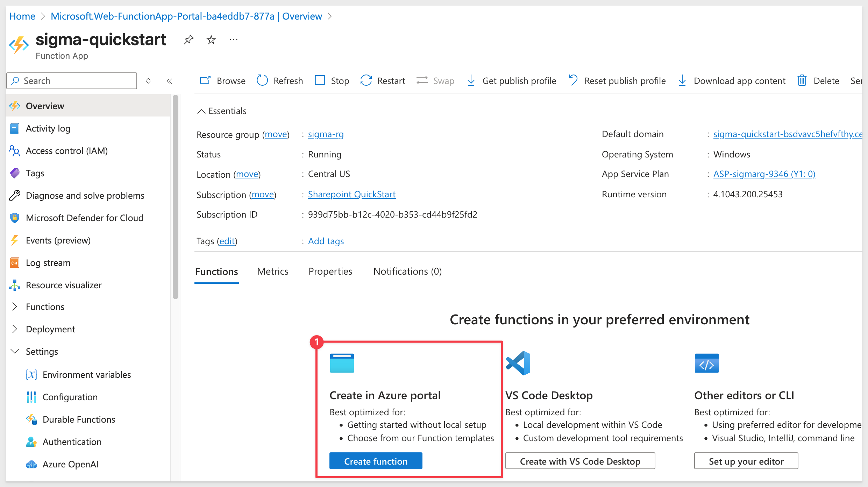Open the default domain URL link
This screenshot has height=487, width=868.
(788, 134)
